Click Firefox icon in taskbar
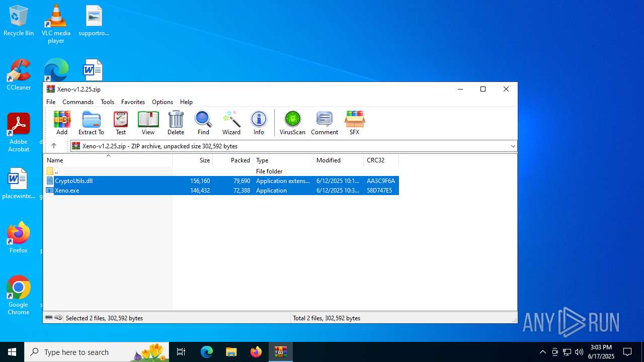 click(256, 352)
